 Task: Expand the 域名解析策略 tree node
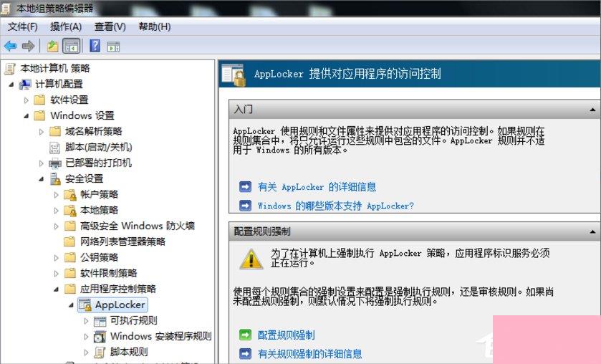(x=42, y=132)
